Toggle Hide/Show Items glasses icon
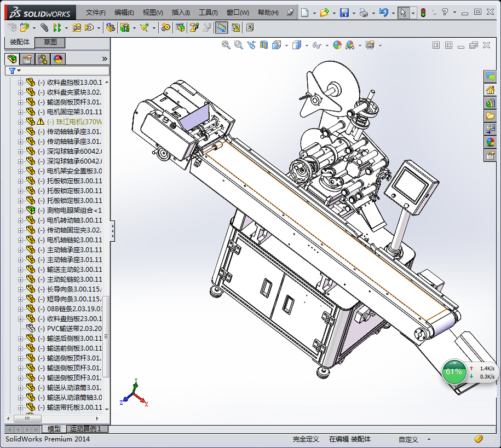501x448 pixels. point(316,45)
